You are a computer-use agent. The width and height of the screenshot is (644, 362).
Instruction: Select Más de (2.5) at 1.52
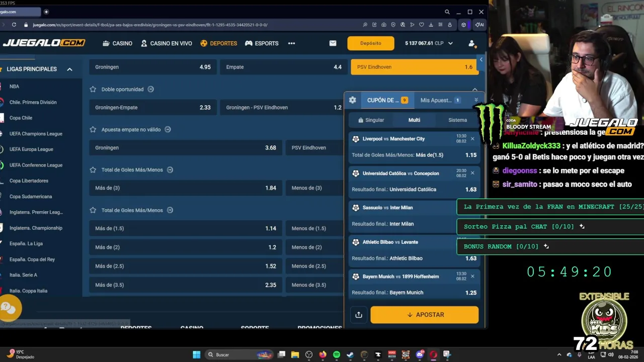[x=186, y=266]
